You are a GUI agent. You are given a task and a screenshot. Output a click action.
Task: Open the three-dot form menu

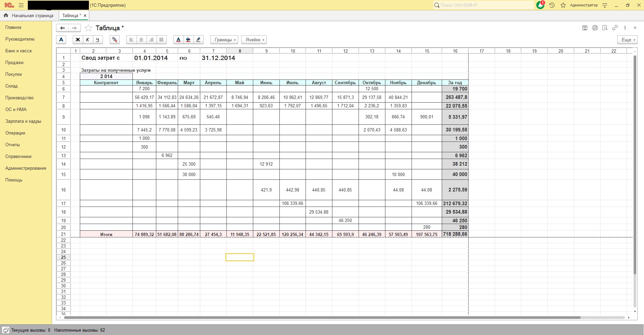click(625, 28)
